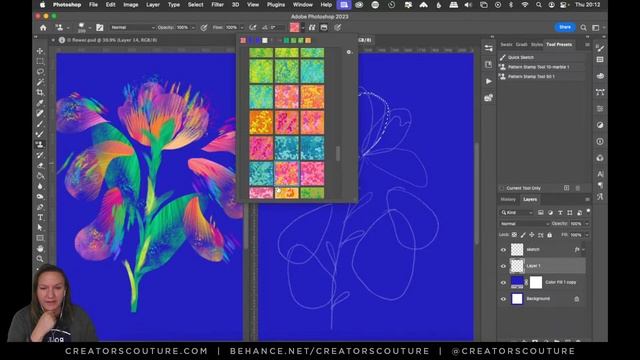640x360 pixels.
Task: Toggle layer filtering switch on
Action: tap(588, 211)
